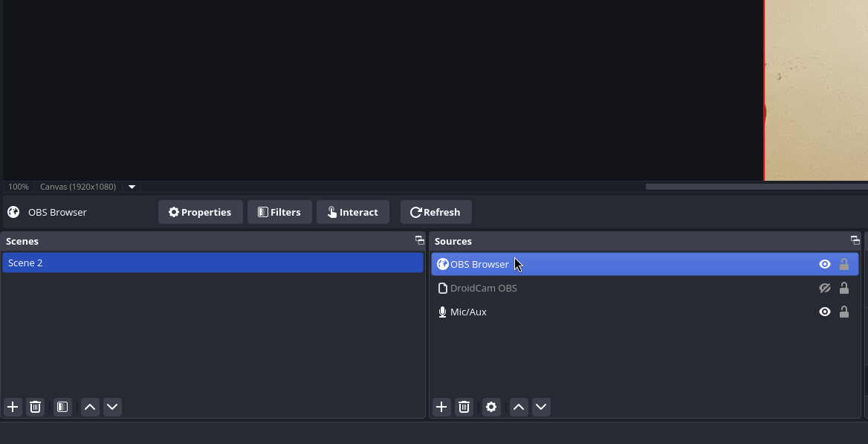Click the 100% zoom label
The width and height of the screenshot is (868, 444).
click(x=19, y=187)
